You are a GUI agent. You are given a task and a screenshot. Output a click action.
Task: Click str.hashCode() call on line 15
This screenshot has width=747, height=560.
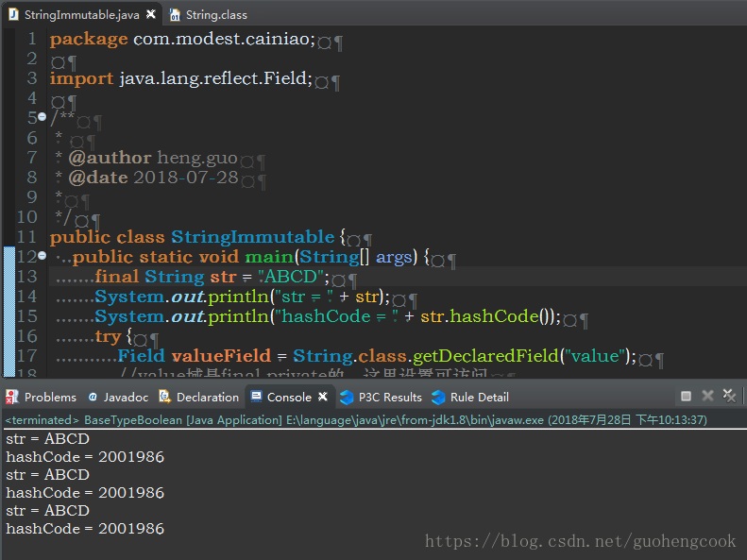pyautogui.click(x=487, y=316)
